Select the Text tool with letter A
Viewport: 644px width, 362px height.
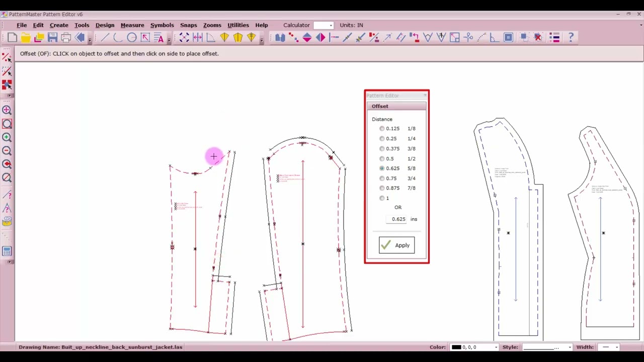158,37
